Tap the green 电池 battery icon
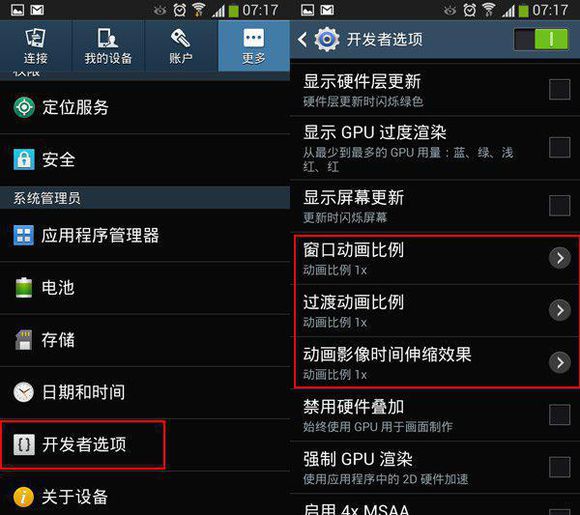580x515 pixels. tap(24, 287)
